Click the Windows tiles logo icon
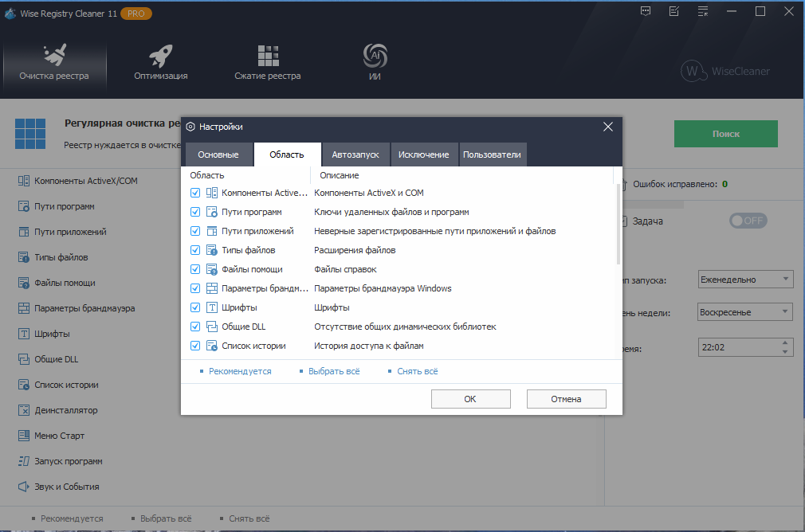The image size is (805, 532). coord(30,134)
